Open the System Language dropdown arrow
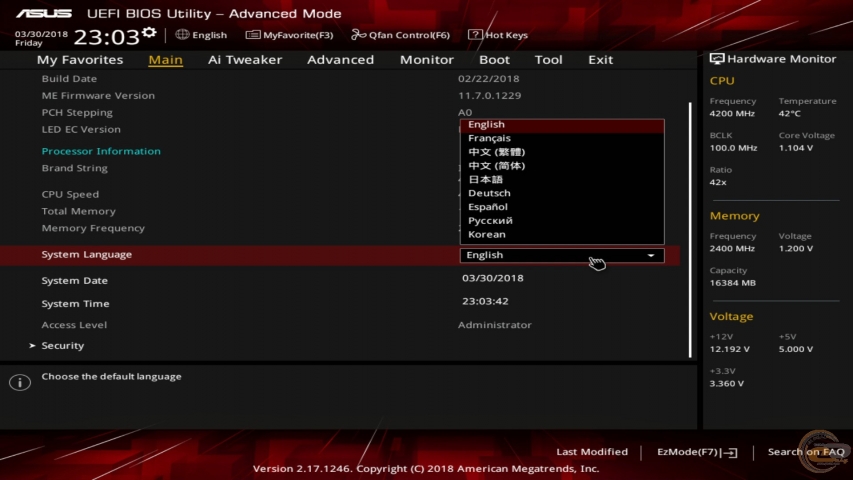Screen dimensions: 853x480 [x=651, y=255]
